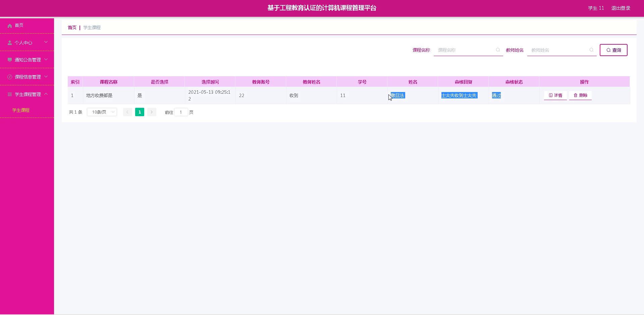This screenshot has width=644, height=315.
Task: Open details with the 详情 button
Action: [555, 95]
